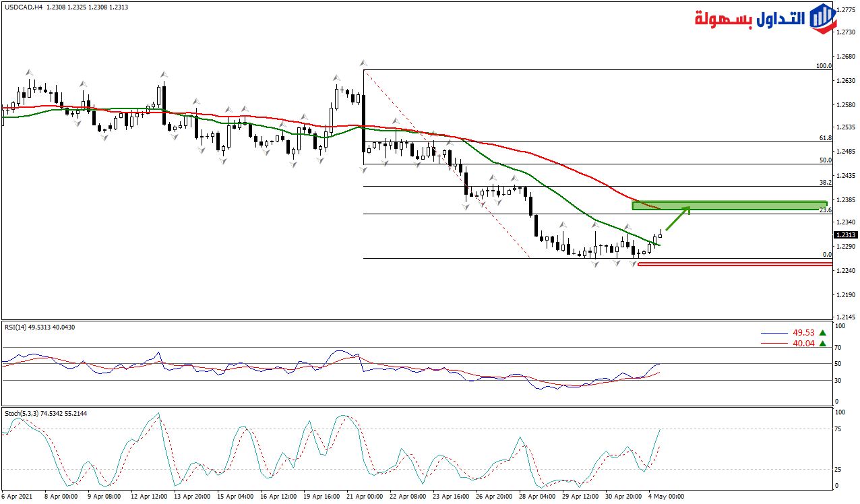
Task: Click the 26 Apr 20:00 time label
Action: [x=493, y=496]
